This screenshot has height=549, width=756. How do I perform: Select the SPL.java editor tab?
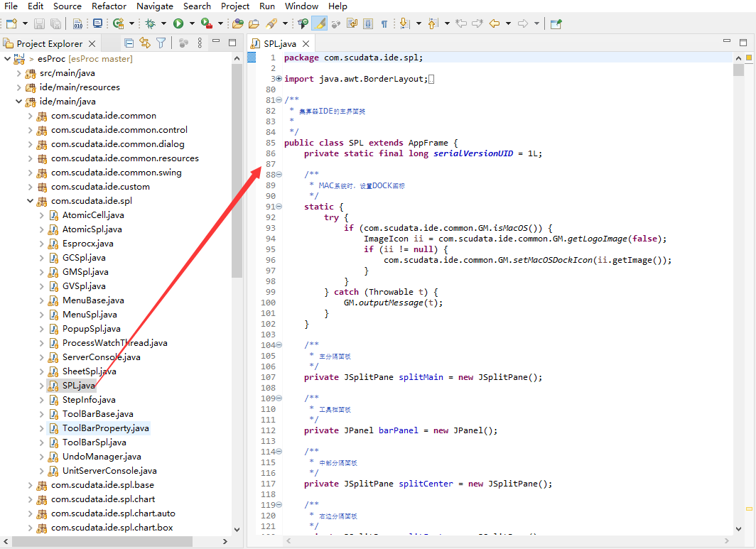279,43
